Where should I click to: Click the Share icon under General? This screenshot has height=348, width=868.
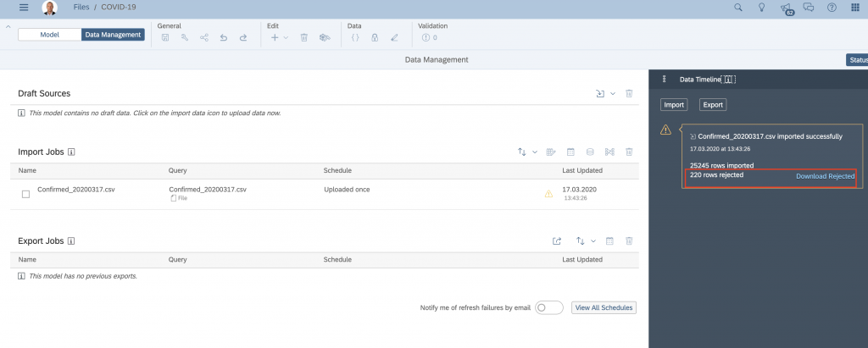coord(204,37)
